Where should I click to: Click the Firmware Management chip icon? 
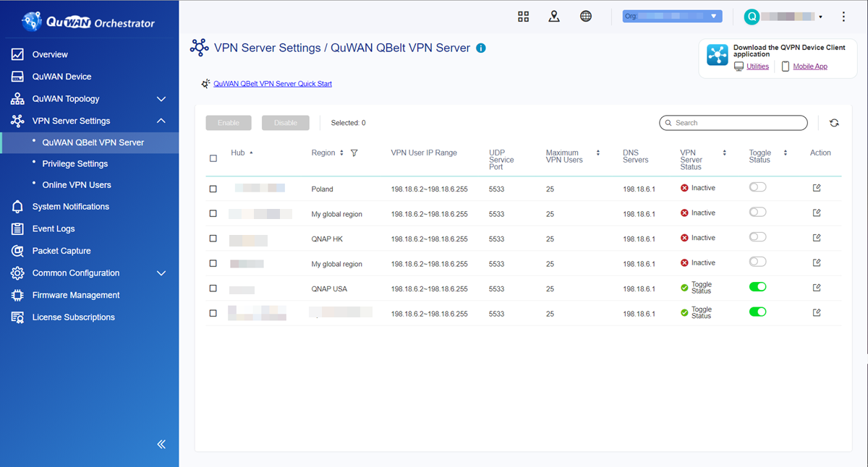(17, 295)
